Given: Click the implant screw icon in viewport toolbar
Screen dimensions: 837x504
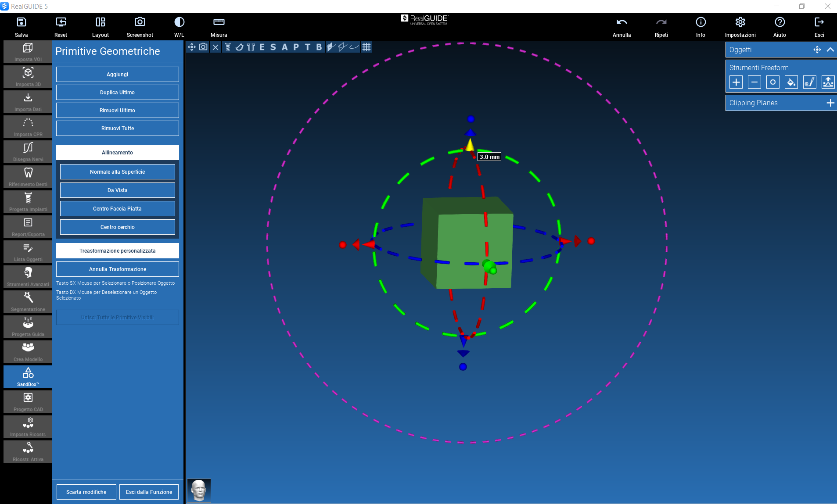Looking at the screenshot, I should [x=227, y=47].
